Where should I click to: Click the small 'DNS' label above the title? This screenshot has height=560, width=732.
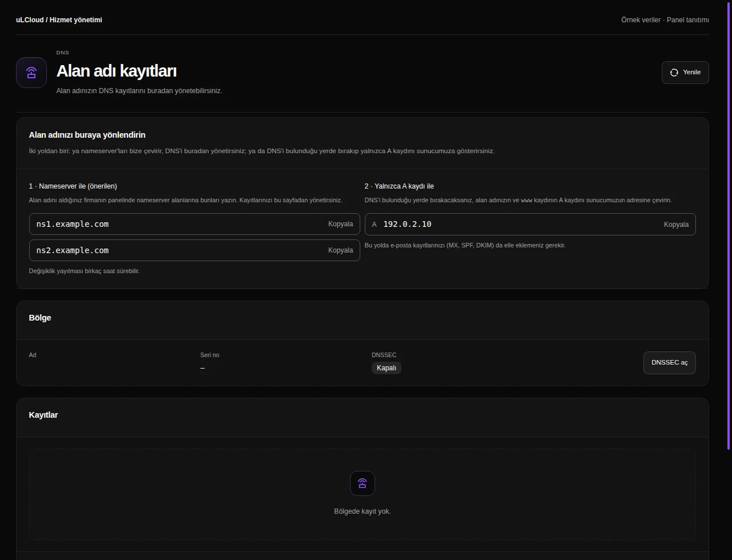[62, 53]
